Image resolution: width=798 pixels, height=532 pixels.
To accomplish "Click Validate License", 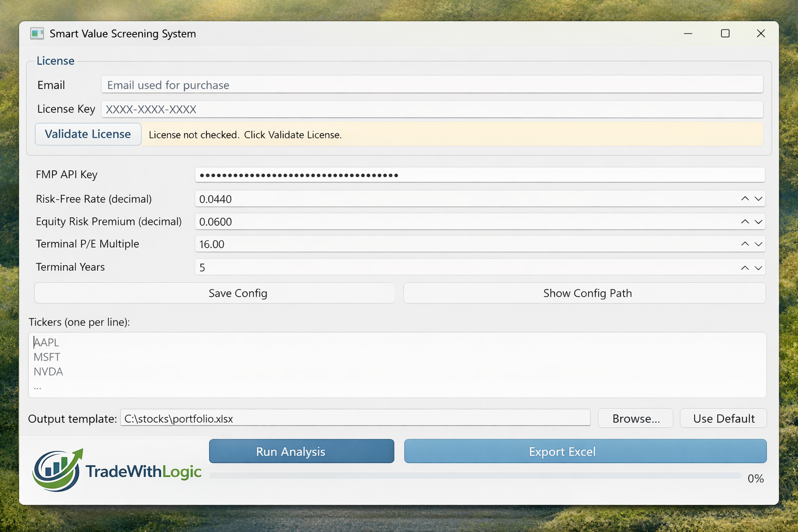I will point(88,134).
